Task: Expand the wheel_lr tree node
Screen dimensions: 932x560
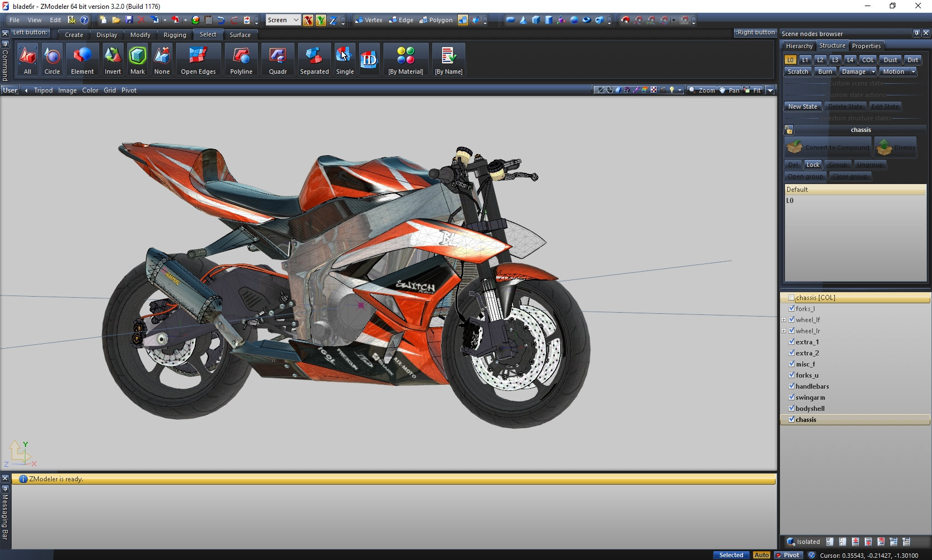Action: point(784,331)
